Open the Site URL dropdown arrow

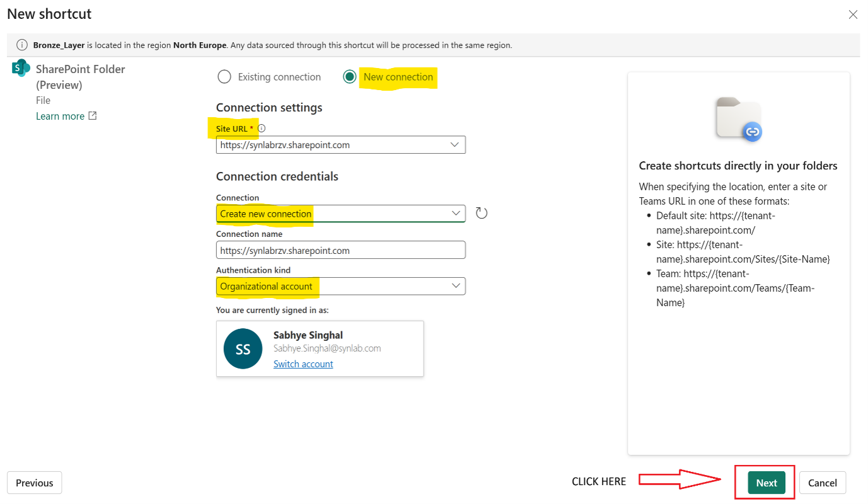tap(455, 145)
